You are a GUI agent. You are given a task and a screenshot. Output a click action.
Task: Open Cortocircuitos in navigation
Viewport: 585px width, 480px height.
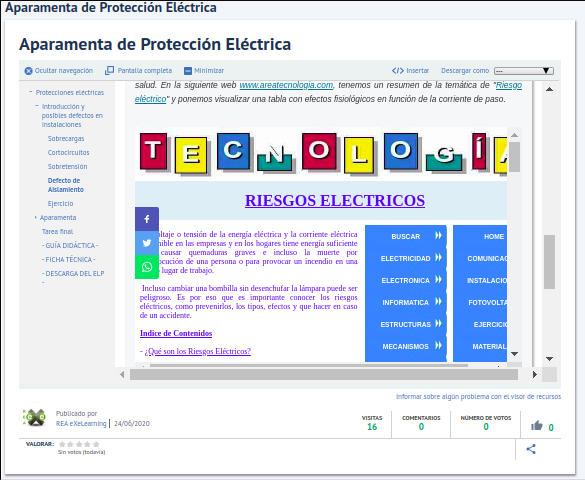click(x=69, y=153)
